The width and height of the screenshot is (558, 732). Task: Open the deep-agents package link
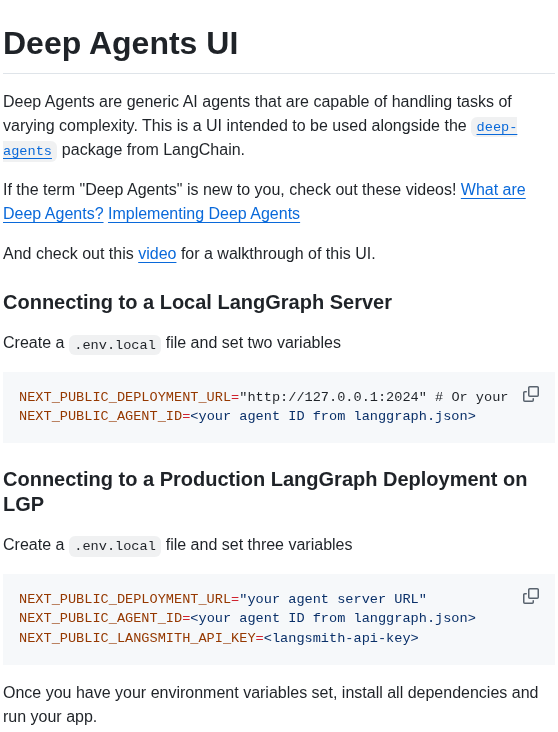coord(496,127)
